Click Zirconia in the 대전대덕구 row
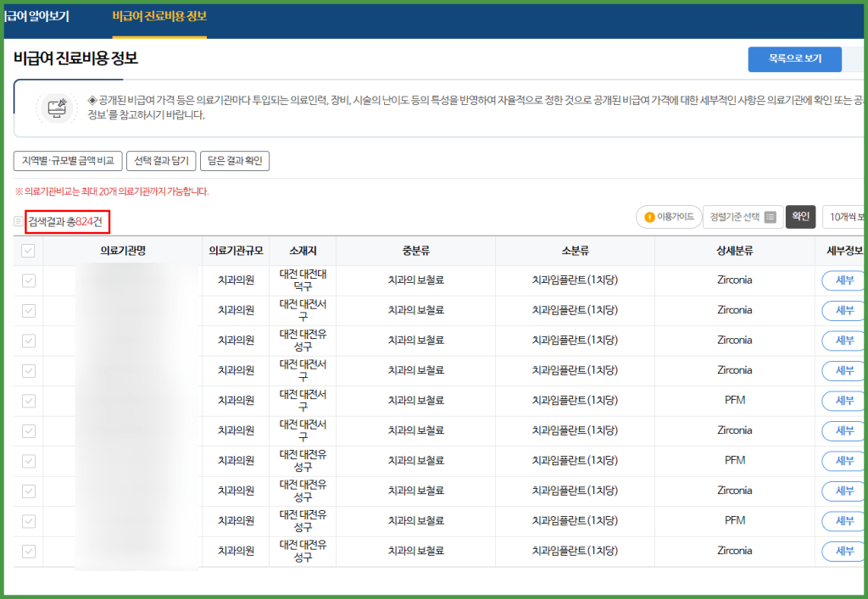This screenshot has width=868, height=599. [735, 280]
